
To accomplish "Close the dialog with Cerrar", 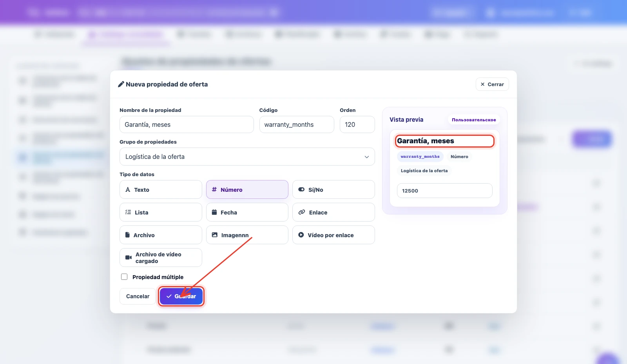I will [492, 84].
